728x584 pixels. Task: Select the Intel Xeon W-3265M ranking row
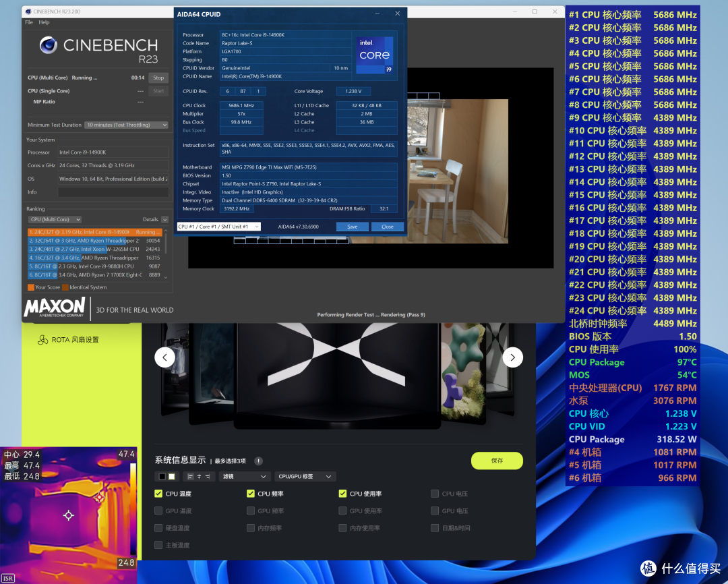pos(95,249)
